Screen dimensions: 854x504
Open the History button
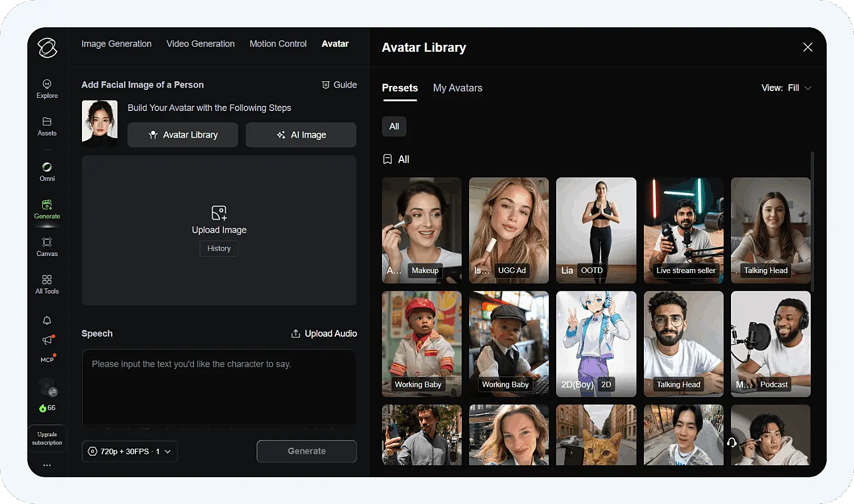219,249
